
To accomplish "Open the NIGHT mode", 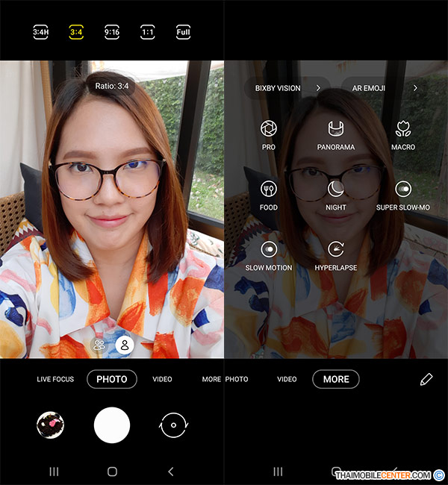I will click(335, 195).
